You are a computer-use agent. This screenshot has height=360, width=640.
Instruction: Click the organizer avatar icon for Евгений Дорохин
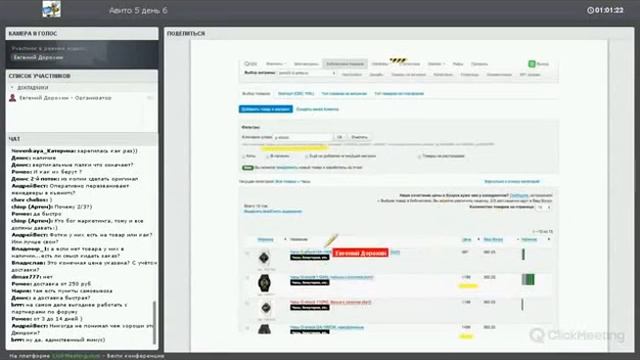pos(13,98)
